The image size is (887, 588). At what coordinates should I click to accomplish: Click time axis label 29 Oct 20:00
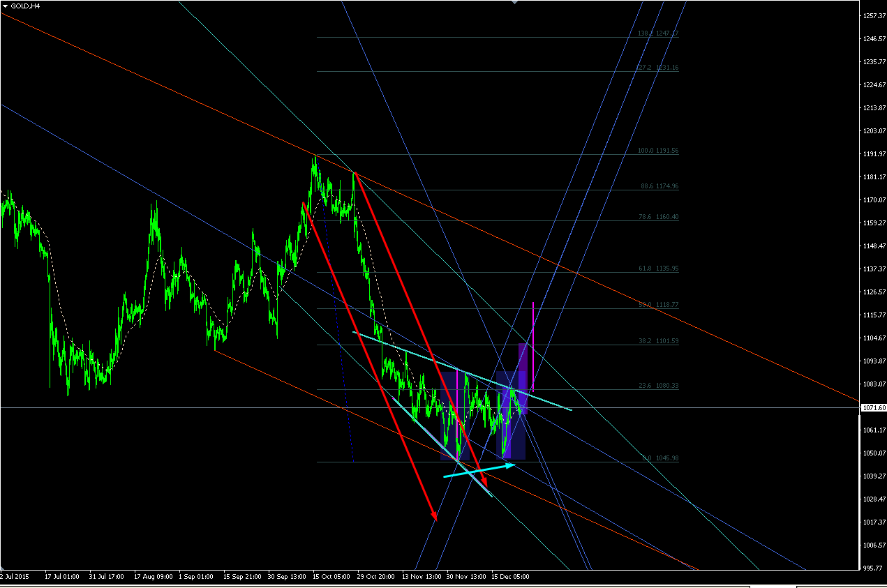(x=376, y=577)
